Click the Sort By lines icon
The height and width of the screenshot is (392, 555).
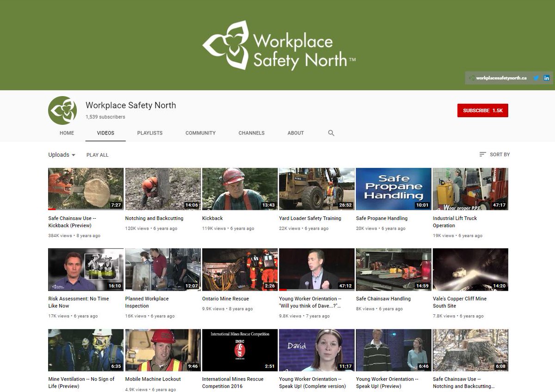482,154
